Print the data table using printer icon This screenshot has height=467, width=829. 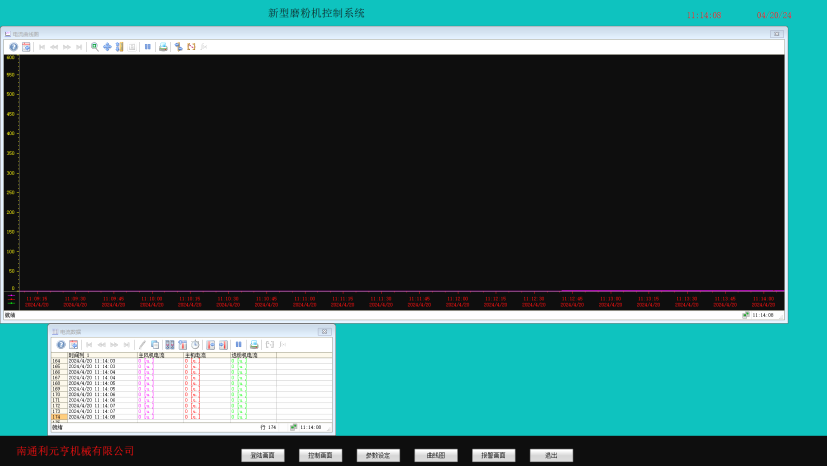coord(254,345)
